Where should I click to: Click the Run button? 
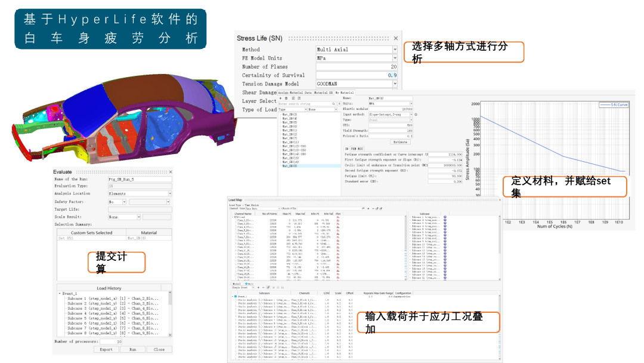point(132,349)
